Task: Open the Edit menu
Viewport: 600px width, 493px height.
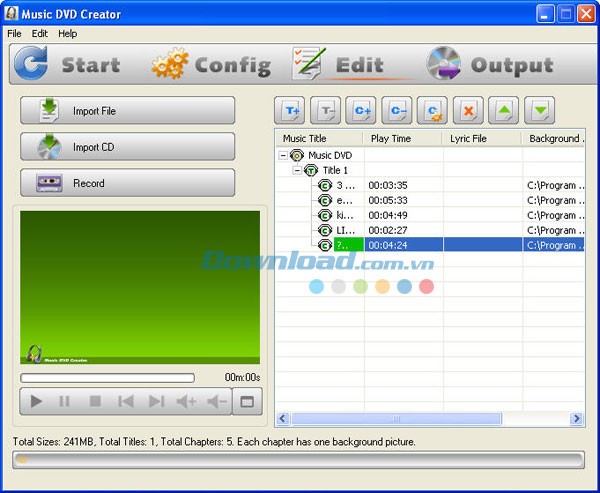Action: (39, 34)
